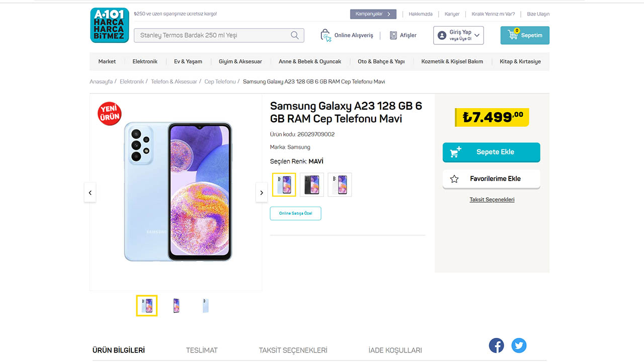644x362 pixels.
Task: Expand the Giriş Yap account dropdown
Action: click(x=476, y=35)
